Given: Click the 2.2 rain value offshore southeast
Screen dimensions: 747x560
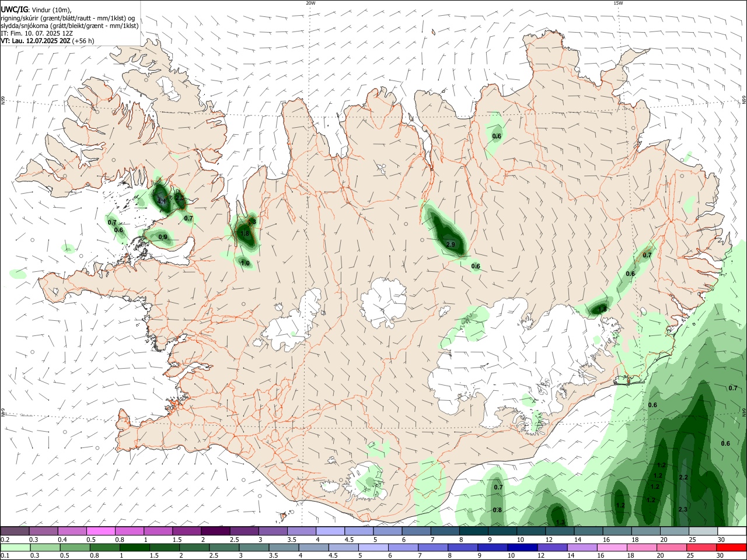Looking at the screenshot, I should [x=684, y=477].
